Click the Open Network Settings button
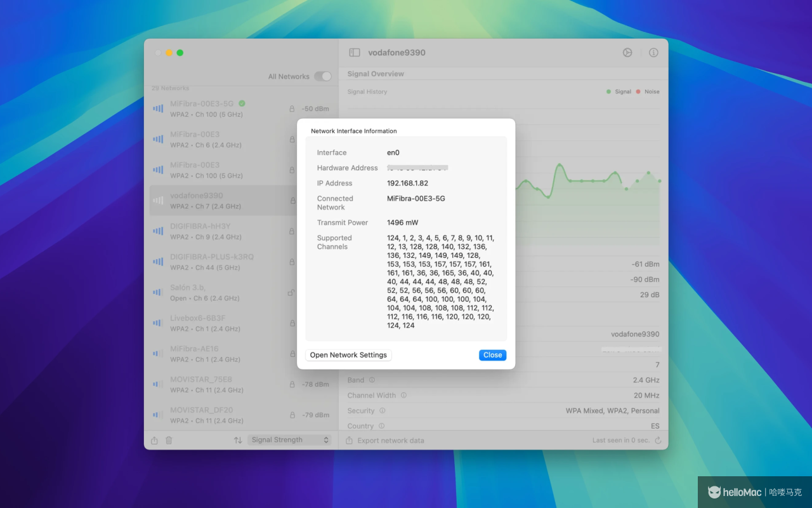Screen dimensions: 812x508 click(348, 355)
